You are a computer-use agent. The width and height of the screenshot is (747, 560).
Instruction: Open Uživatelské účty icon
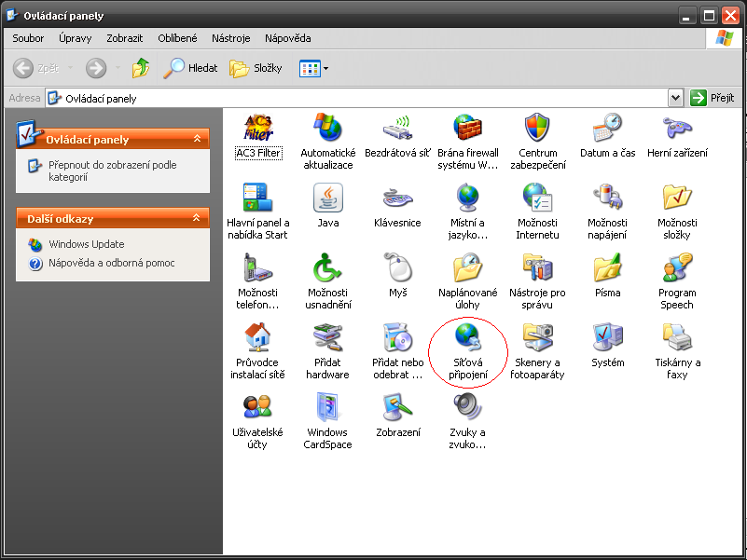pyautogui.click(x=257, y=407)
